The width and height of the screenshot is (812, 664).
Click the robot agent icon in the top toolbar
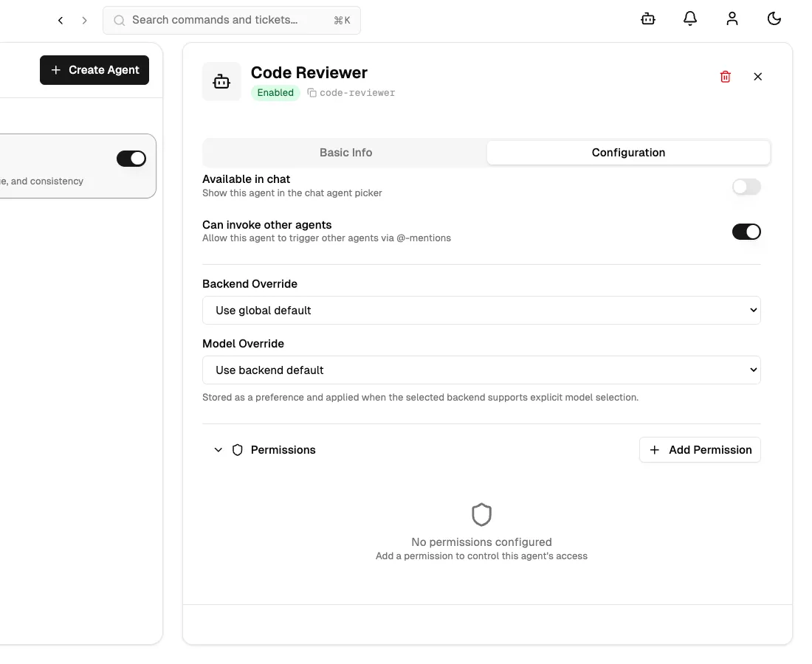647,18
